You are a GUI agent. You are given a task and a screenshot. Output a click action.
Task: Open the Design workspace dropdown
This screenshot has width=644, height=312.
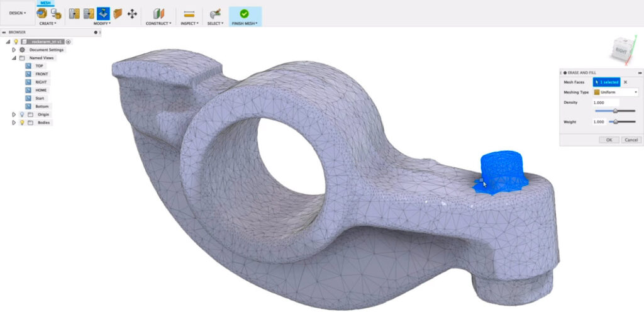click(x=18, y=13)
